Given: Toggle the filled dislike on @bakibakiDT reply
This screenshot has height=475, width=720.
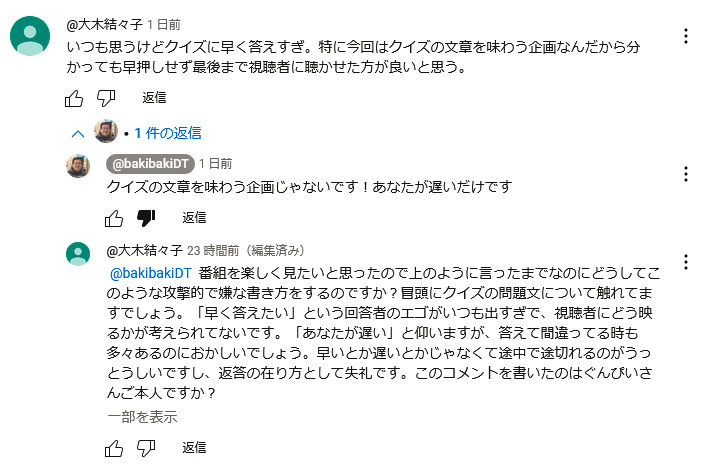Looking at the screenshot, I should pos(146,218).
